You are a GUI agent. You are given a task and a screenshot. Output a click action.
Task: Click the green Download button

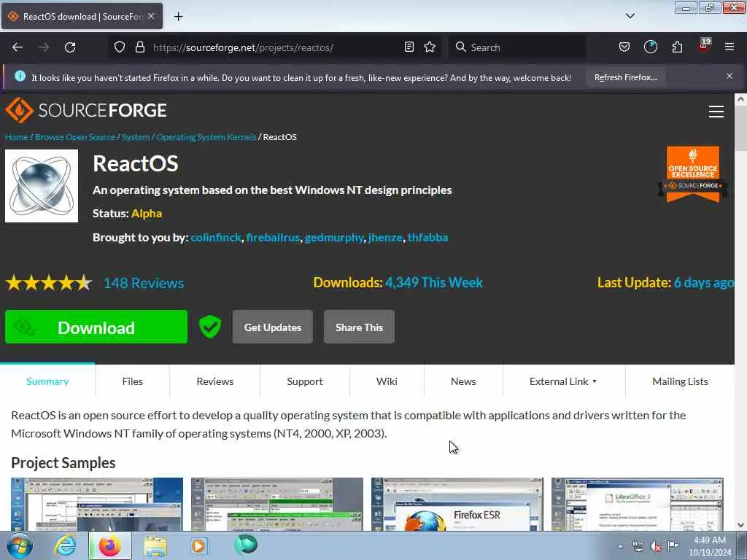point(96,327)
